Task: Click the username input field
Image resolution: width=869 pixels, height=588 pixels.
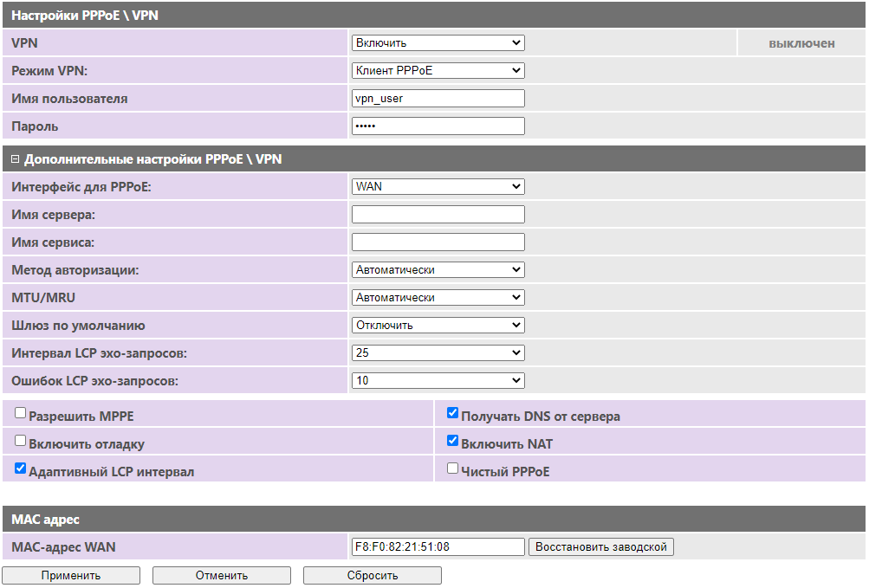Action: tap(438, 98)
